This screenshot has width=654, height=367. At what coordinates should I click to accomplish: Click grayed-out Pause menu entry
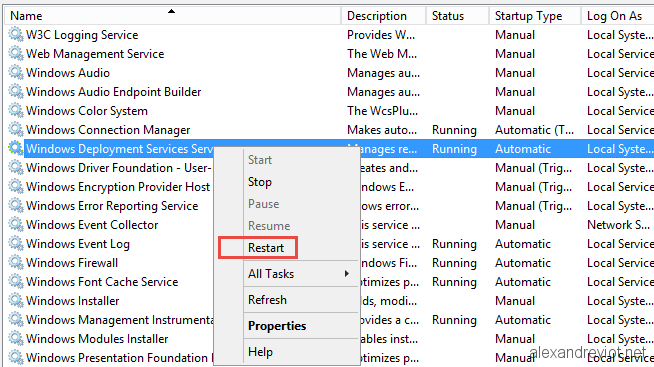pyautogui.click(x=264, y=204)
